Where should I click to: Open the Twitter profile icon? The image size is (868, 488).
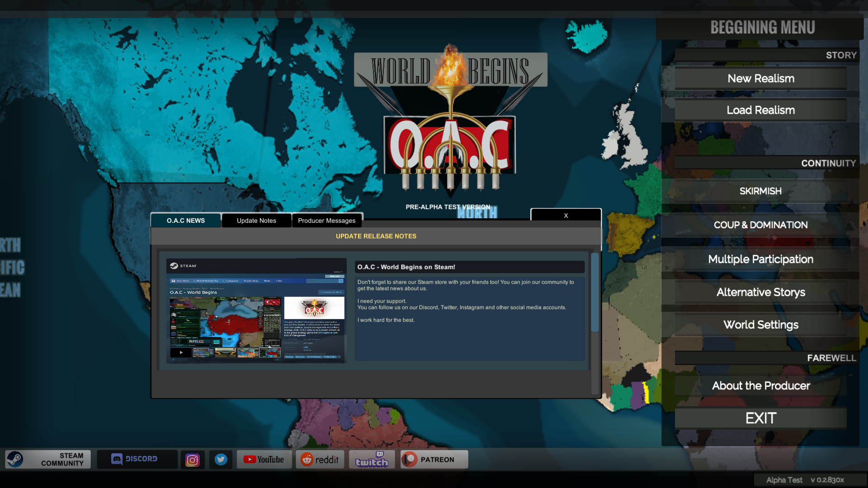coord(221,459)
